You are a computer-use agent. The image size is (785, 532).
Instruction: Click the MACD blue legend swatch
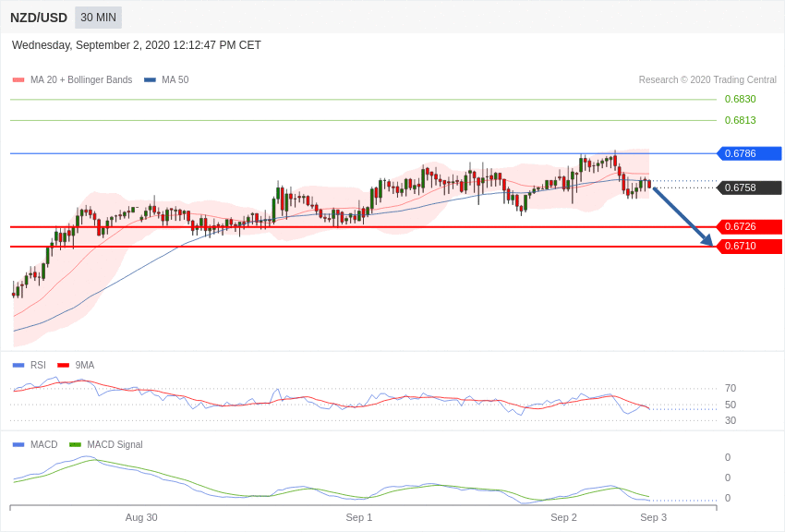tap(18, 444)
